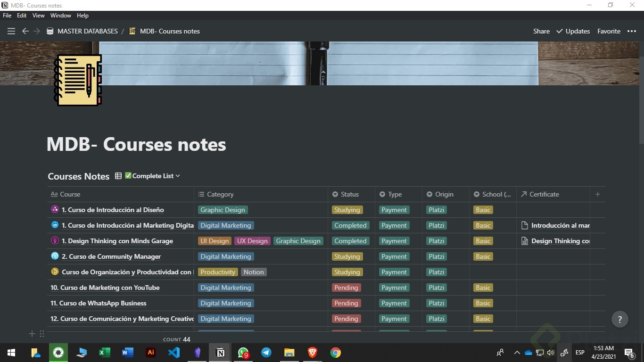Click Pending status of WhatsApp Business row

[346, 303]
